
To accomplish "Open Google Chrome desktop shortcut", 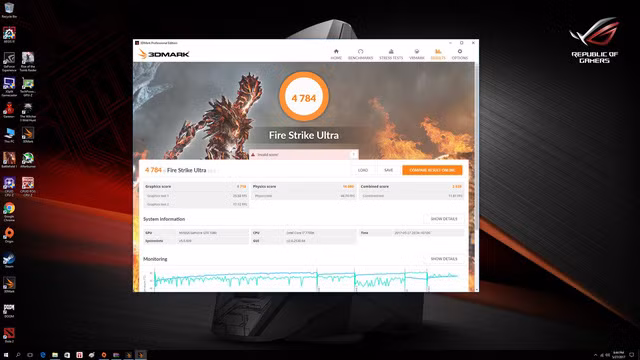I will (x=9, y=212).
